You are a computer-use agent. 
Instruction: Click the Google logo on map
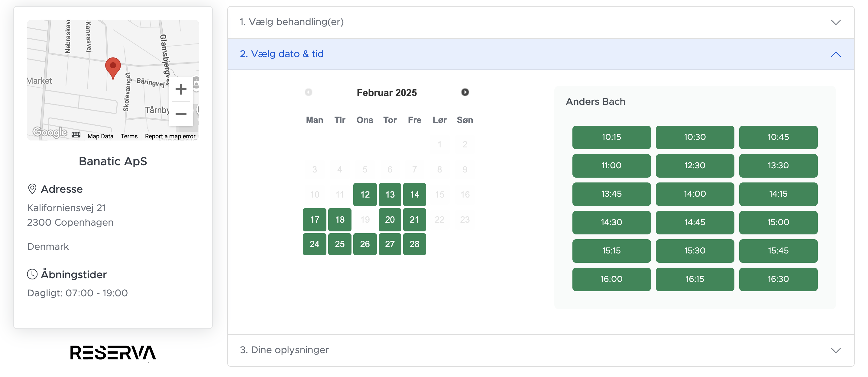pos(50,132)
